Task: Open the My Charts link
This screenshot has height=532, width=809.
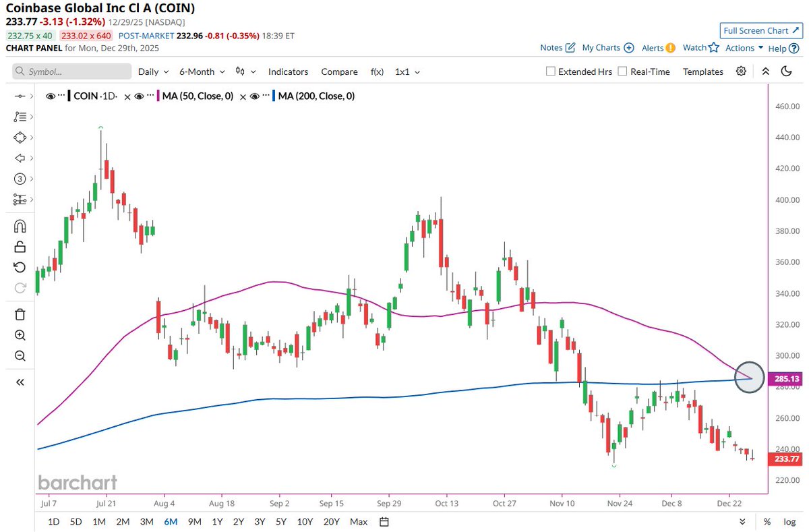Action: [x=602, y=47]
